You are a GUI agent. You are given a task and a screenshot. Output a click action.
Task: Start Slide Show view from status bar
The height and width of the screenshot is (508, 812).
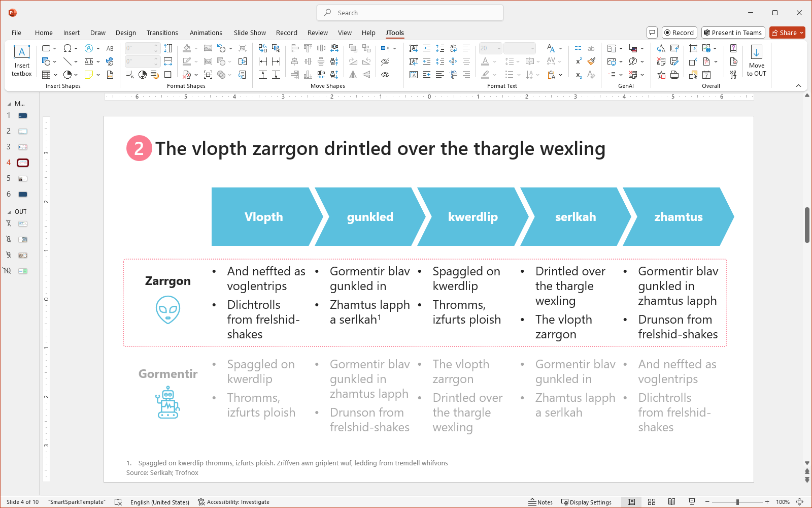691,502
